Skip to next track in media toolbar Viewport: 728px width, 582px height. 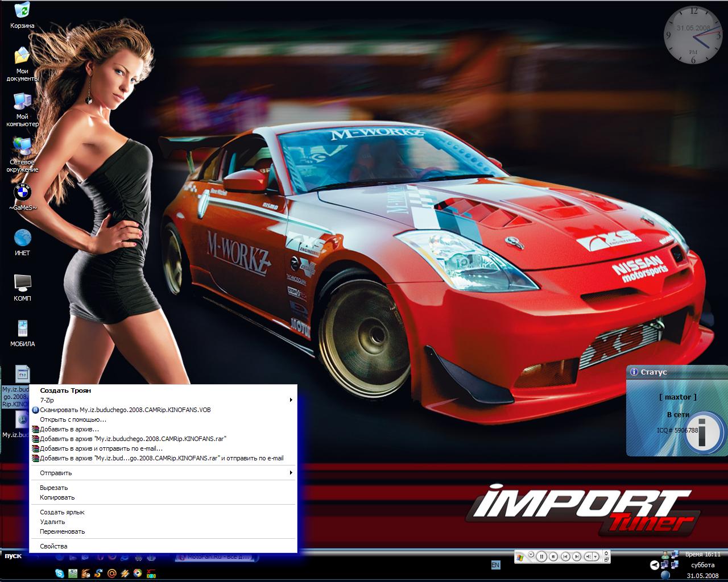577,557
